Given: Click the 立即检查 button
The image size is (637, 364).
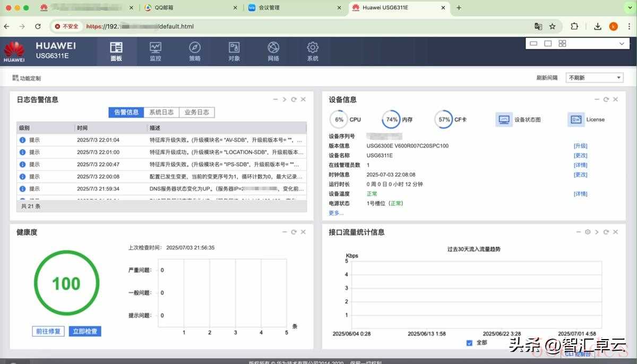Looking at the screenshot, I should (85, 331).
